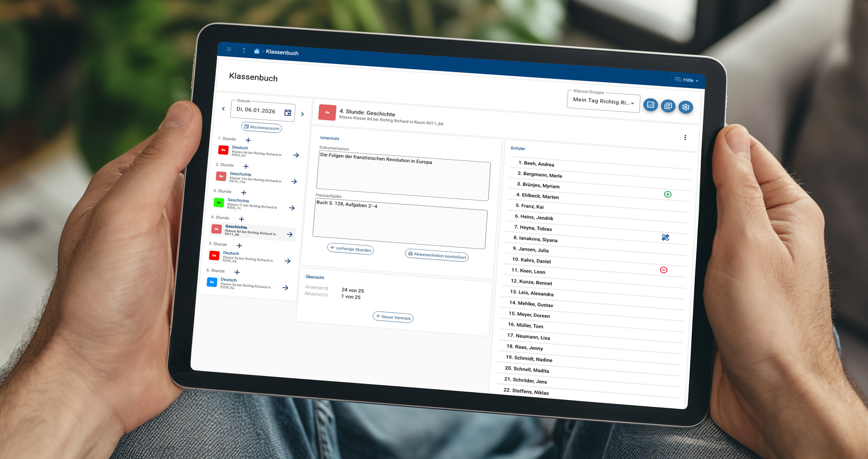Screen dimensions: 868x459
Task: Expand the Klasse/Gruppe dropdown
Action: tap(603, 101)
